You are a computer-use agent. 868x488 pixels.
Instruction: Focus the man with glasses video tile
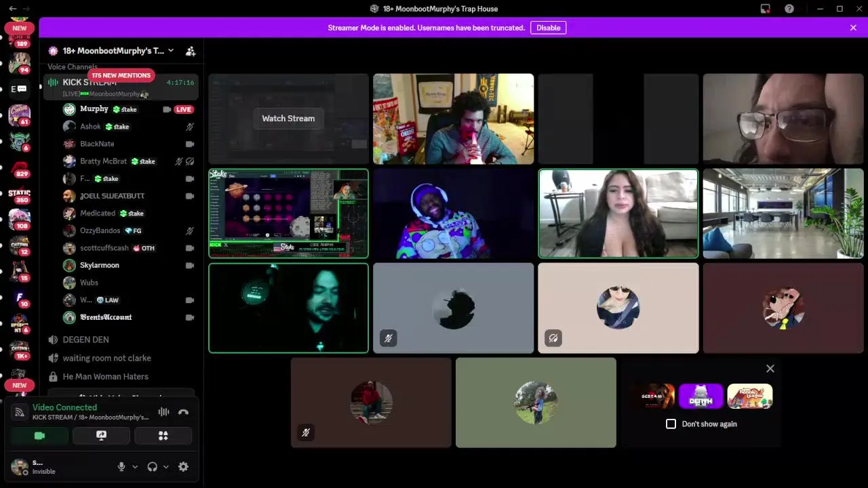pyautogui.click(x=783, y=119)
